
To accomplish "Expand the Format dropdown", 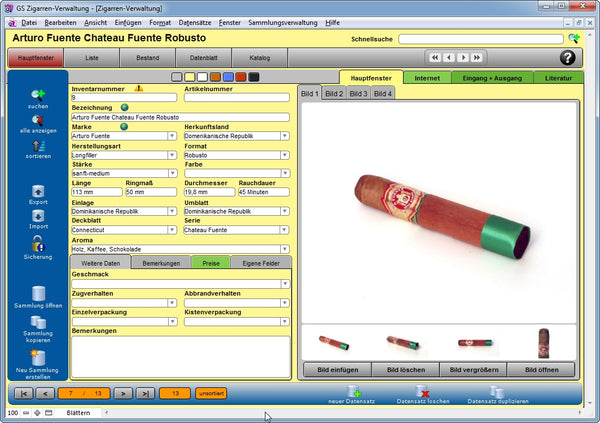I will (x=284, y=155).
